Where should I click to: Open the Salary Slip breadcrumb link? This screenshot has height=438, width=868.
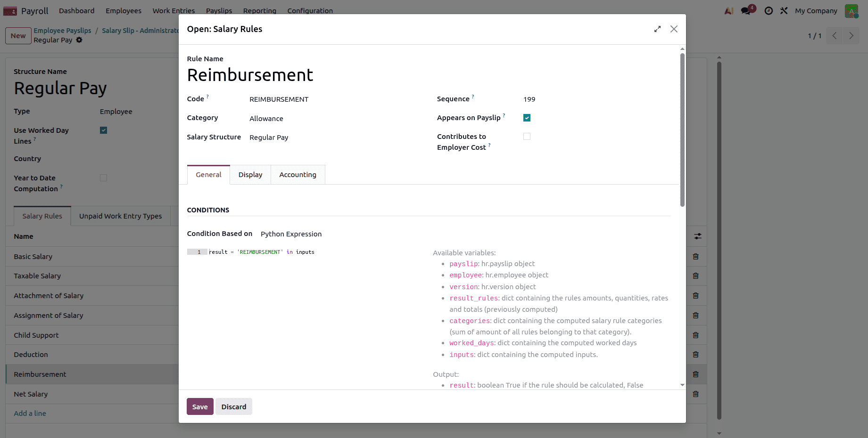tap(140, 31)
